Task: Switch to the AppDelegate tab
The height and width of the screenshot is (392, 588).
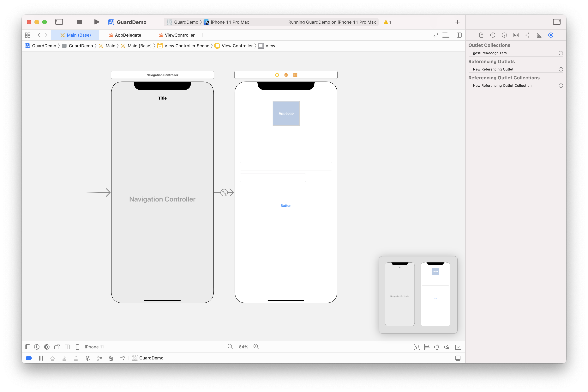Action: pos(128,35)
